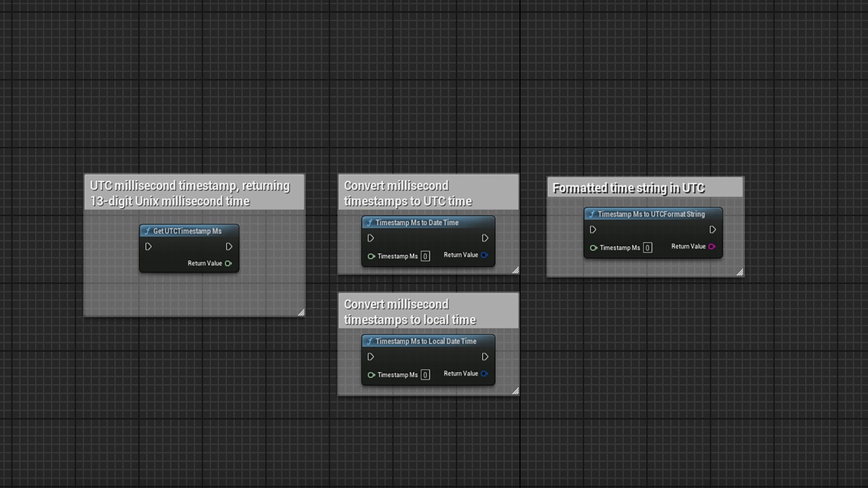
Task: Click resize handle of UTC millisecond timestamp comment
Action: pyautogui.click(x=301, y=312)
